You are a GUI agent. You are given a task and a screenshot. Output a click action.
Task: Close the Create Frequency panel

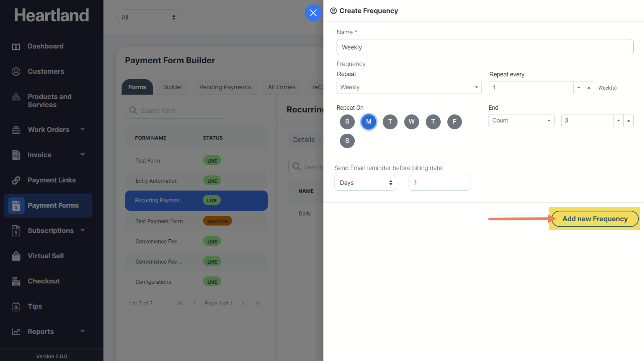[x=313, y=13]
